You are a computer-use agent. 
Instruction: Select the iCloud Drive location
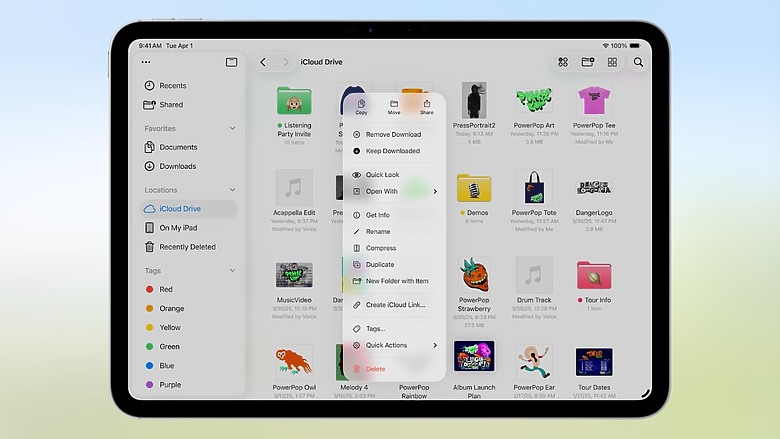pos(189,209)
